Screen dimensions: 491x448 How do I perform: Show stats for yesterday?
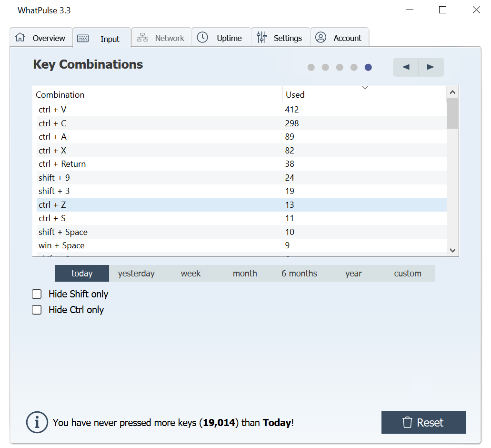136,273
